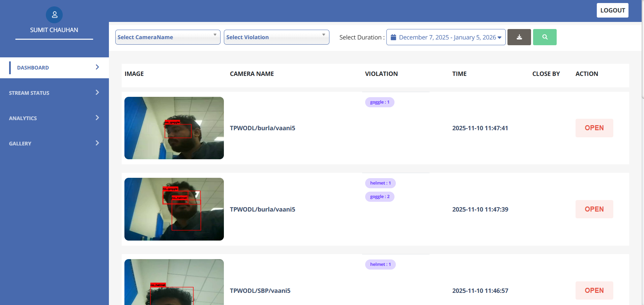Click the chevron arrow beside Dashboard
Viewport: 644px width, 305px height.
point(97,67)
